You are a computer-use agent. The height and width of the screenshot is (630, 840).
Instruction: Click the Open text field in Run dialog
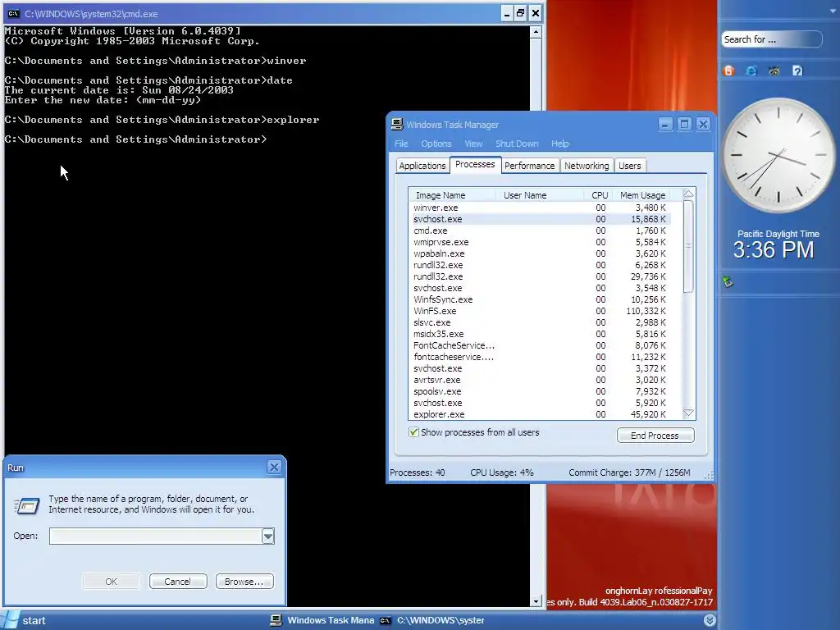click(155, 536)
